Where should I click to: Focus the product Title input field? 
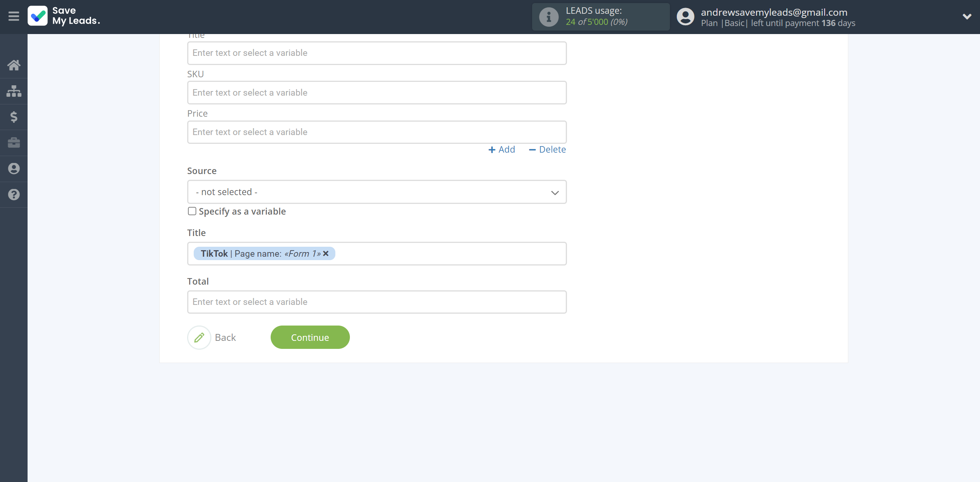tap(377, 53)
